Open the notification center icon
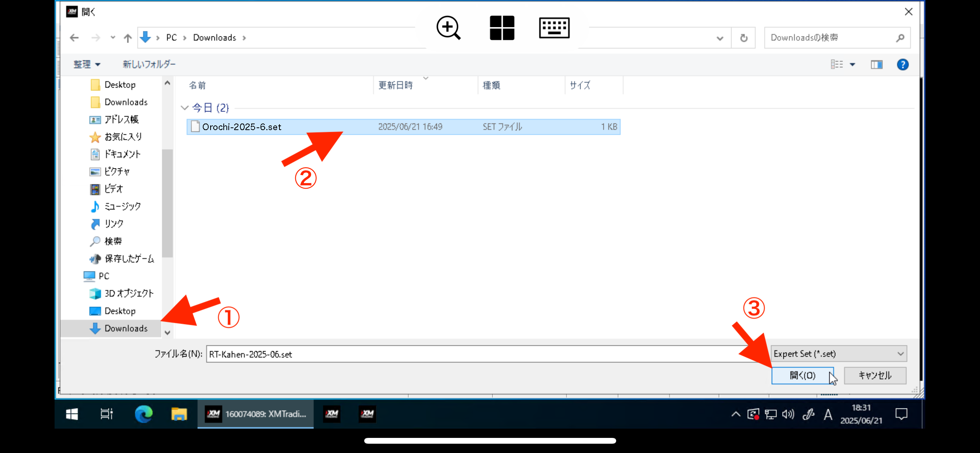 point(901,414)
